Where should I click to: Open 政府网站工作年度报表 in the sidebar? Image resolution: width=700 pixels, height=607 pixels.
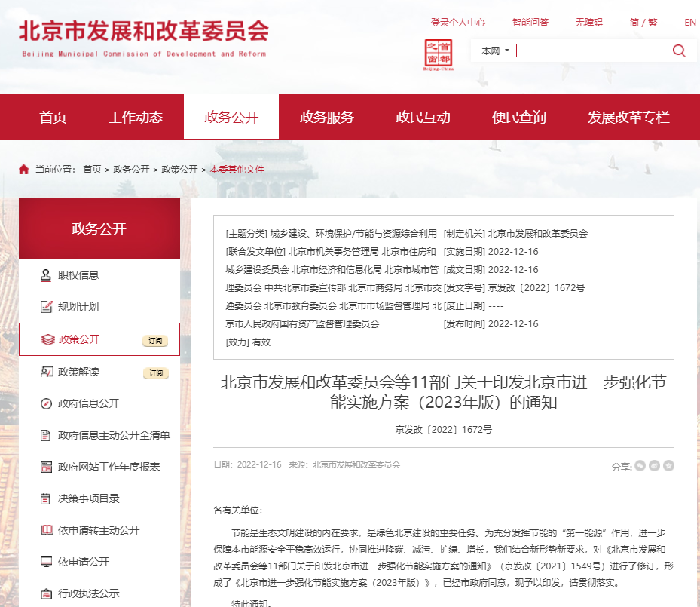109,467
